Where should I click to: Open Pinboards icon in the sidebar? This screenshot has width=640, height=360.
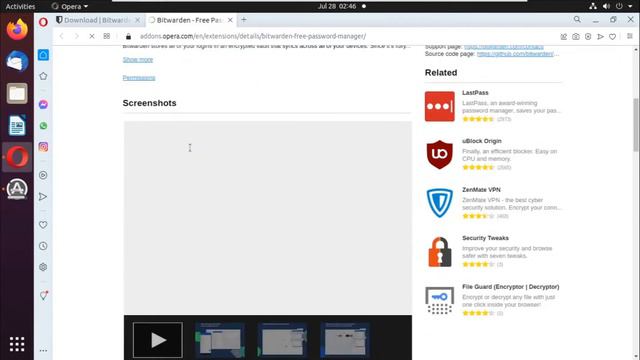click(43, 296)
